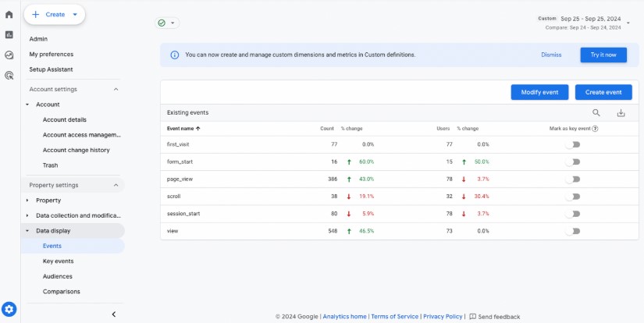Click the page_view event name

point(180,179)
